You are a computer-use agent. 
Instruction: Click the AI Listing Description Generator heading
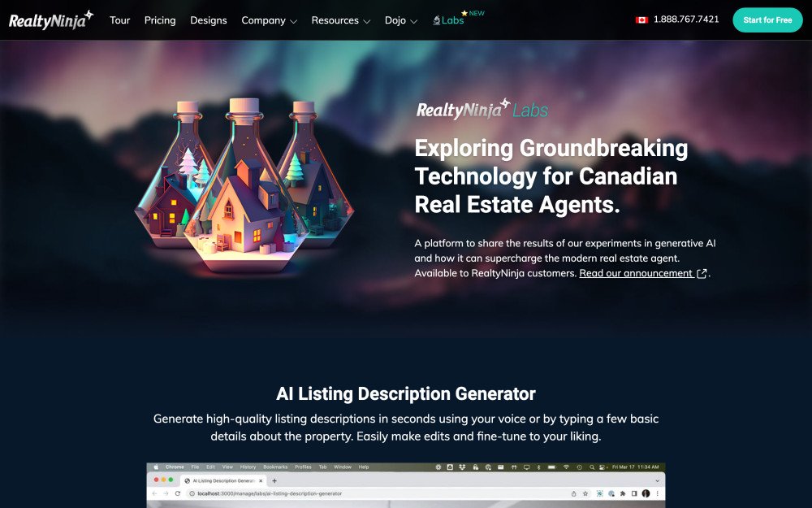point(406,394)
